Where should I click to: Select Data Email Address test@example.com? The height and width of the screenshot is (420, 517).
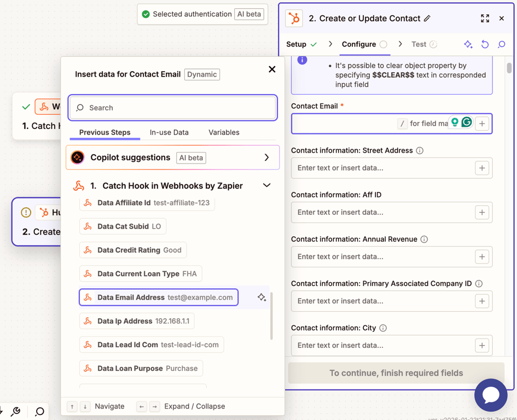click(x=159, y=297)
